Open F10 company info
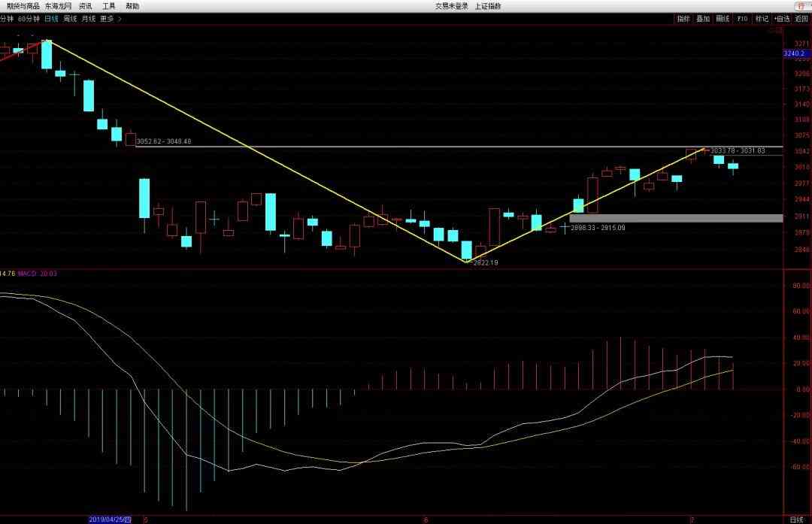Viewport: 812px width, 524px height. [742, 18]
